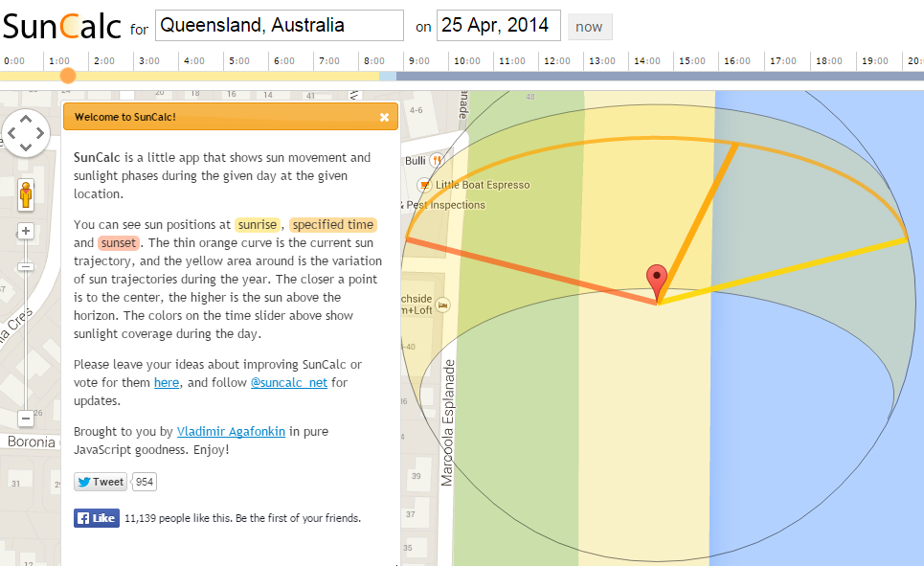Viewport: 924px width, 566px height.
Task: Click the Bulli restaurant icon on map
Action: 437,160
